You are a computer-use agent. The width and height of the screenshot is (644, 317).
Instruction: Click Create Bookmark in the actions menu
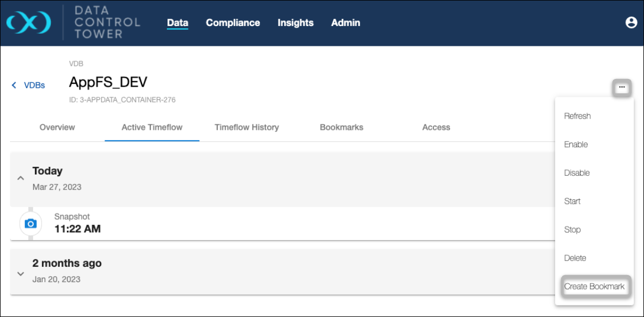[x=594, y=286]
